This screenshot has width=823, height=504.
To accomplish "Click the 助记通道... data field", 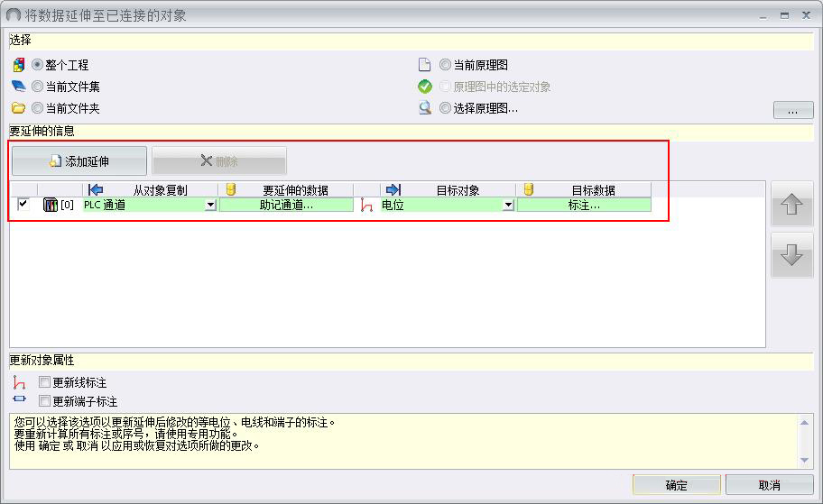I will [x=286, y=205].
